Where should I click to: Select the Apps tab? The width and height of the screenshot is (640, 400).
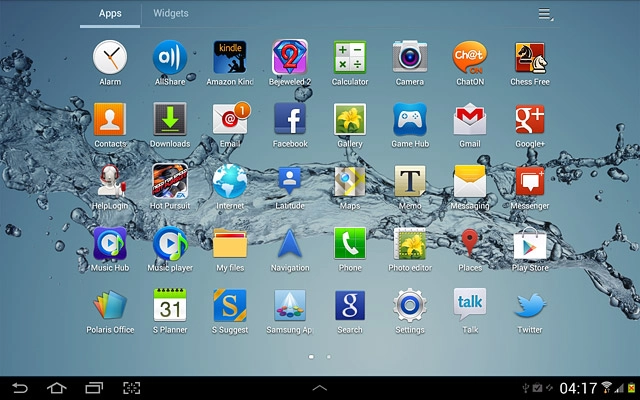[110, 14]
